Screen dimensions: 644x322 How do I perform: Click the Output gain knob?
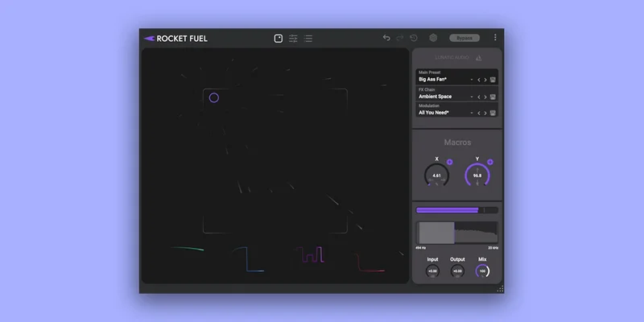click(457, 271)
